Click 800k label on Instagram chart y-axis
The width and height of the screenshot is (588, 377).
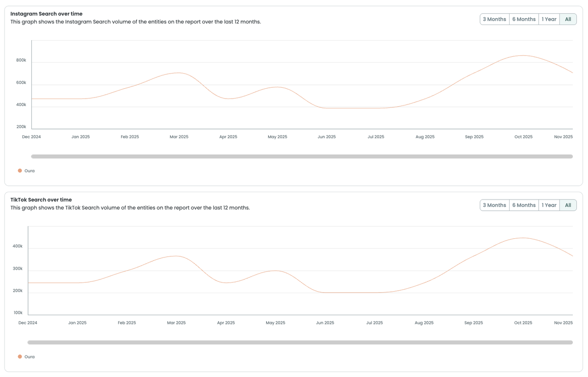(x=21, y=60)
